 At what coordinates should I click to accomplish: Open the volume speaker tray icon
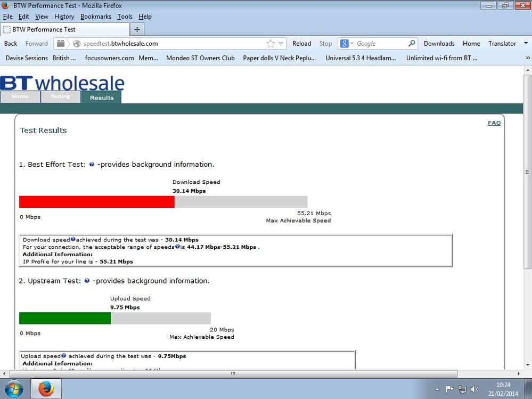(x=474, y=389)
